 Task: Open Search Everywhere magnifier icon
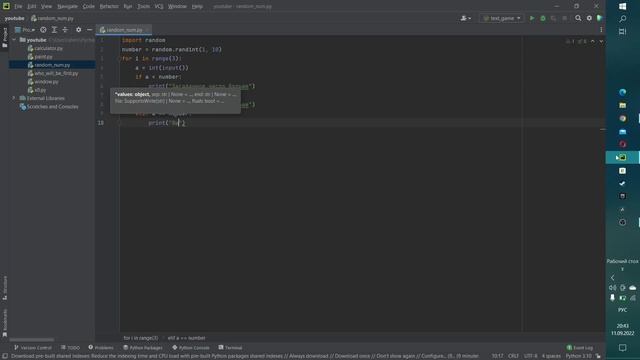pos(578,18)
